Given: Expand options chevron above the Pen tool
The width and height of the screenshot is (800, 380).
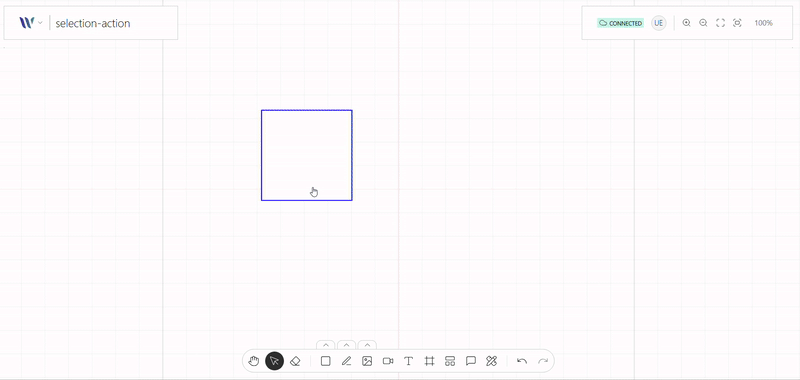Looking at the screenshot, I should coord(346,345).
